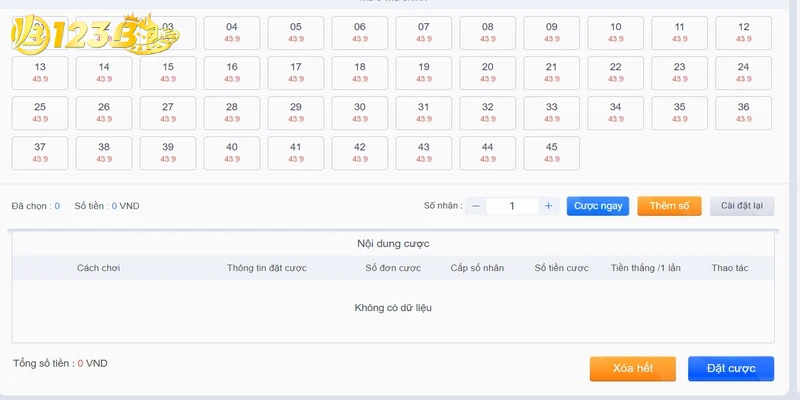Screen dimensions: 800x400
Task: Pick number 22 tile
Action: click(x=615, y=73)
